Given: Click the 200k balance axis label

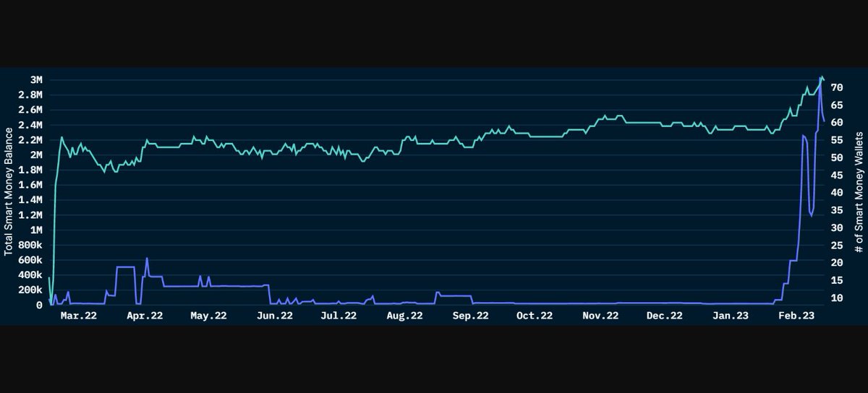Looking at the screenshot, I should (x=32, y=290).
